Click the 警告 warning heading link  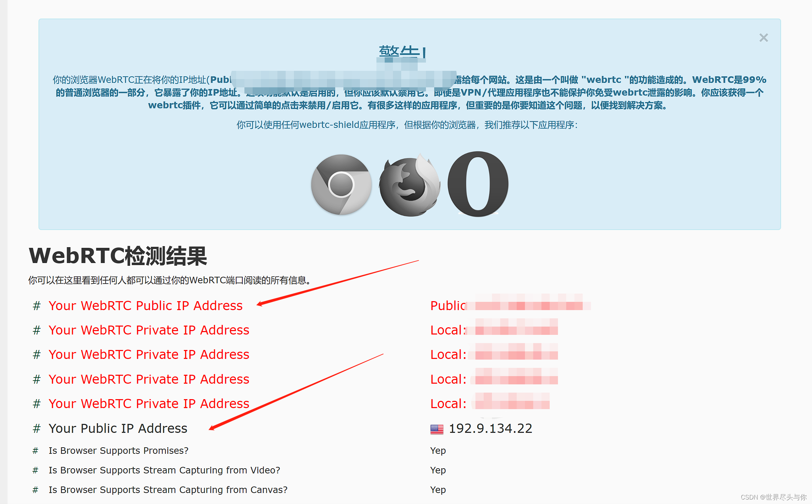[401, 51]
